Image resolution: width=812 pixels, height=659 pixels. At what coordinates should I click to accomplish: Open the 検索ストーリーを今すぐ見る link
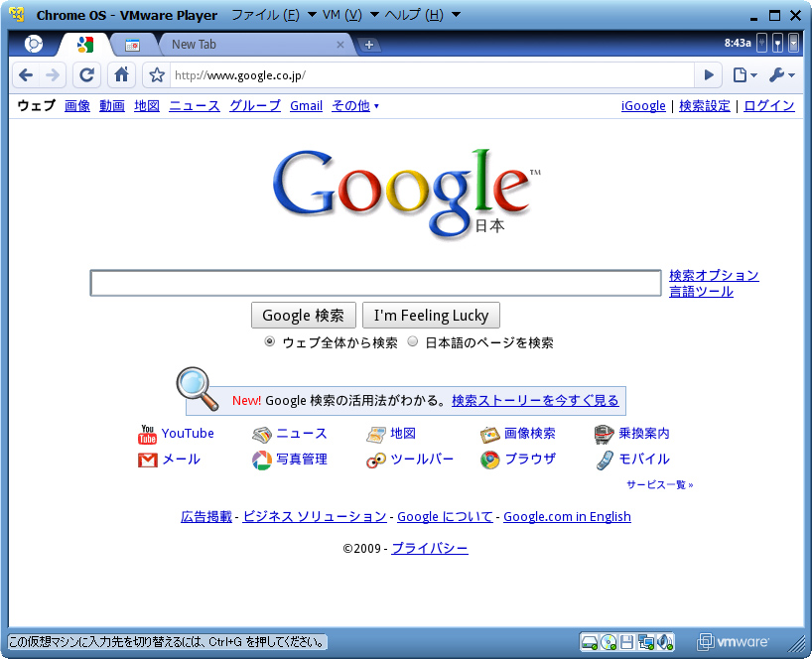coord(536,400)
